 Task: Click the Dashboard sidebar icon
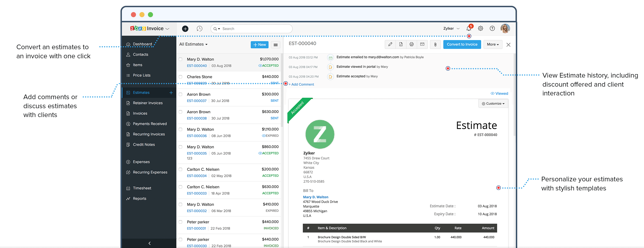coord(128,44)
